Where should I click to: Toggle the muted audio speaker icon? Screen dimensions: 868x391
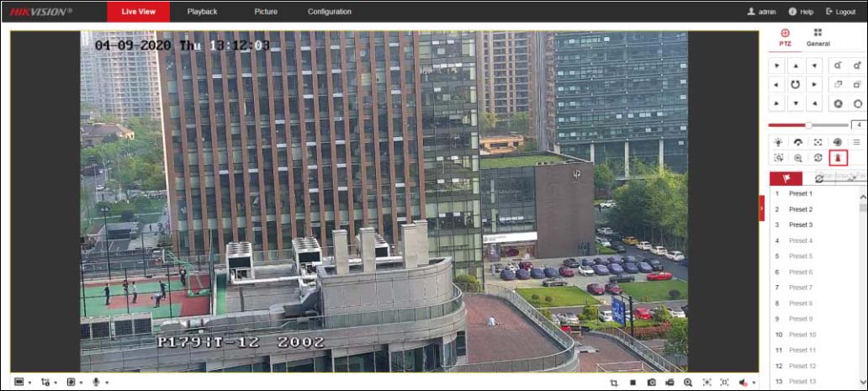click(x=744, y=382)
